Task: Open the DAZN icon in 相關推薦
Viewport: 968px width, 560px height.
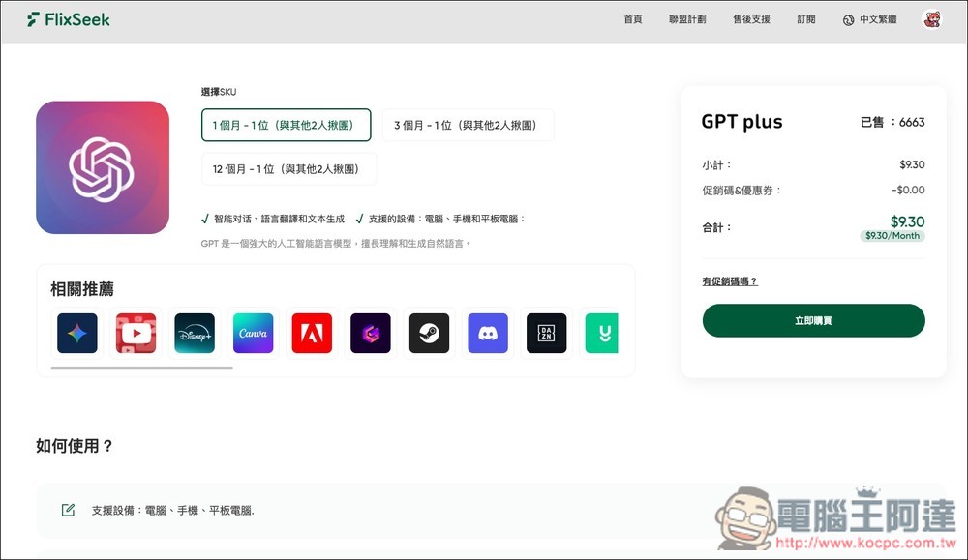Action: tap(546, 333)
